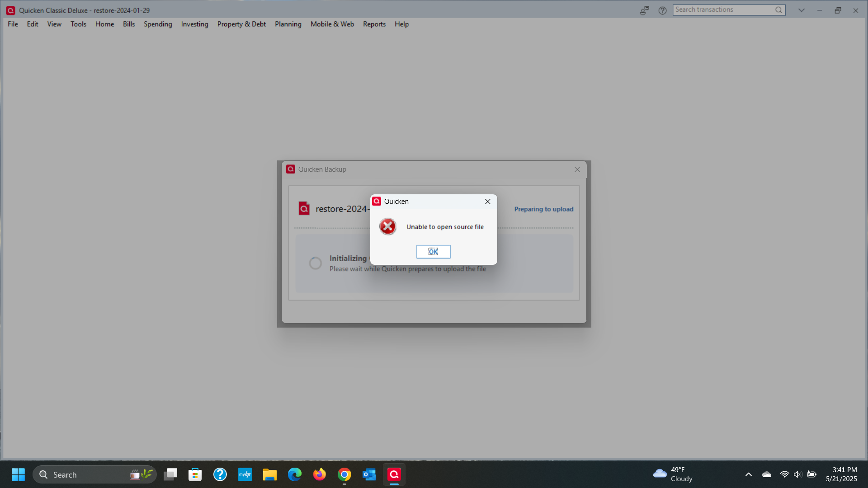This screenshot has width=868, height=488.
Task: Click the red error icon in dialog
Action: click(387, 226)
